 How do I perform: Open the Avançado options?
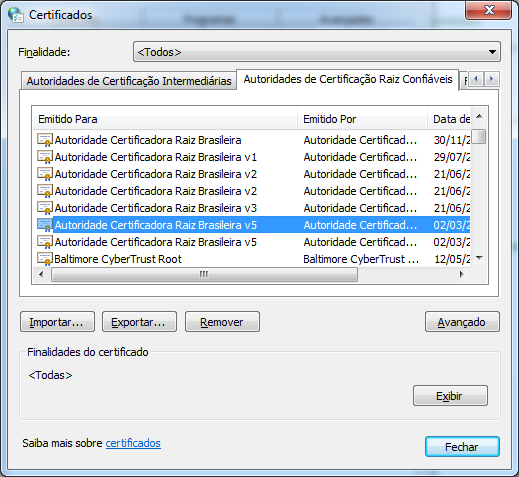tap(462, 322)
